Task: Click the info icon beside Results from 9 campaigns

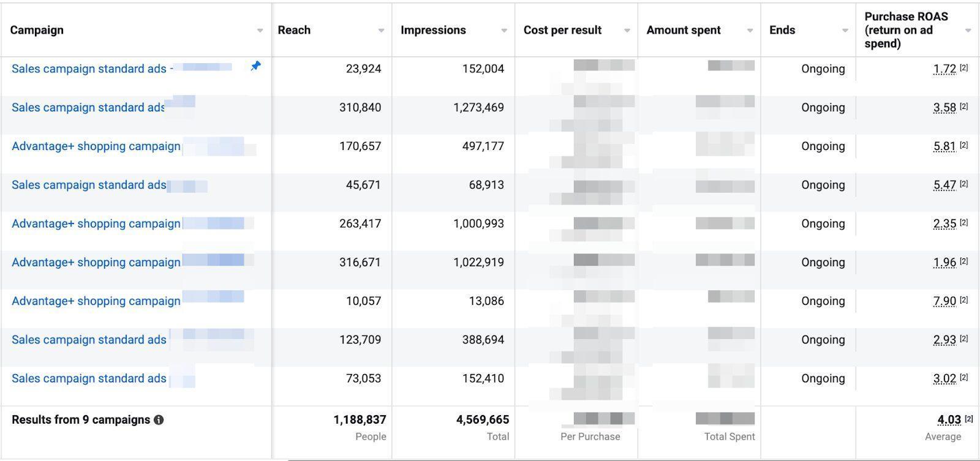Action: point(159,420)
